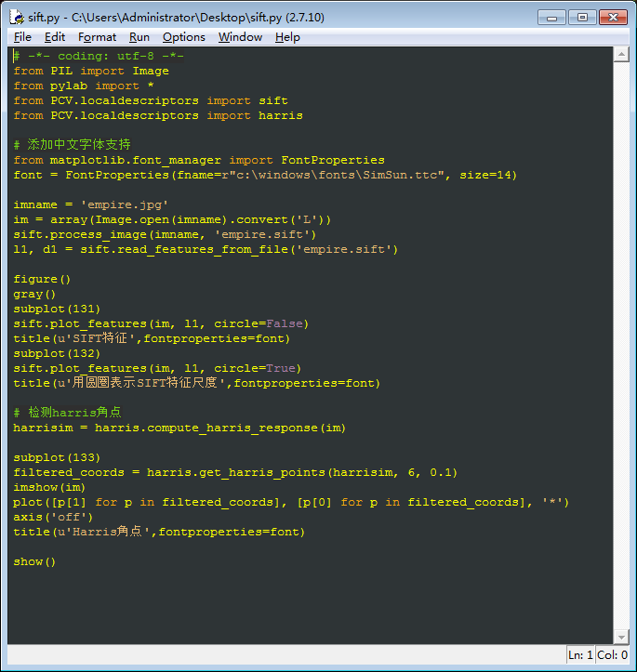Click the scrollbar down arrow
This screenshot has height=672, width=637.
point(621,637)
